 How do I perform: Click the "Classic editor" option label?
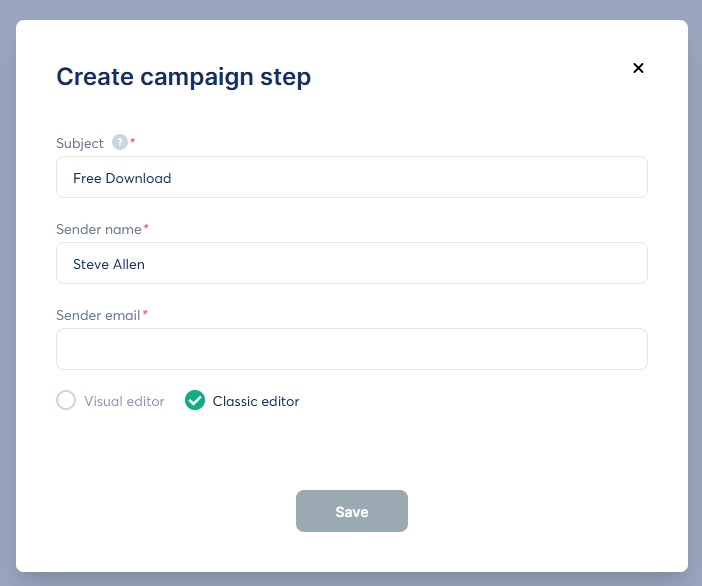256,401
